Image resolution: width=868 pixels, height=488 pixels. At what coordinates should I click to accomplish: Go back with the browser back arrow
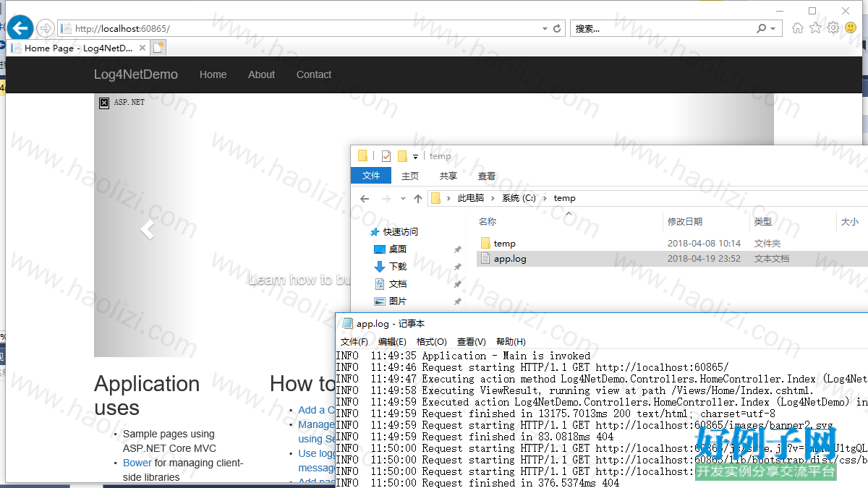click(x=21, y=27)
